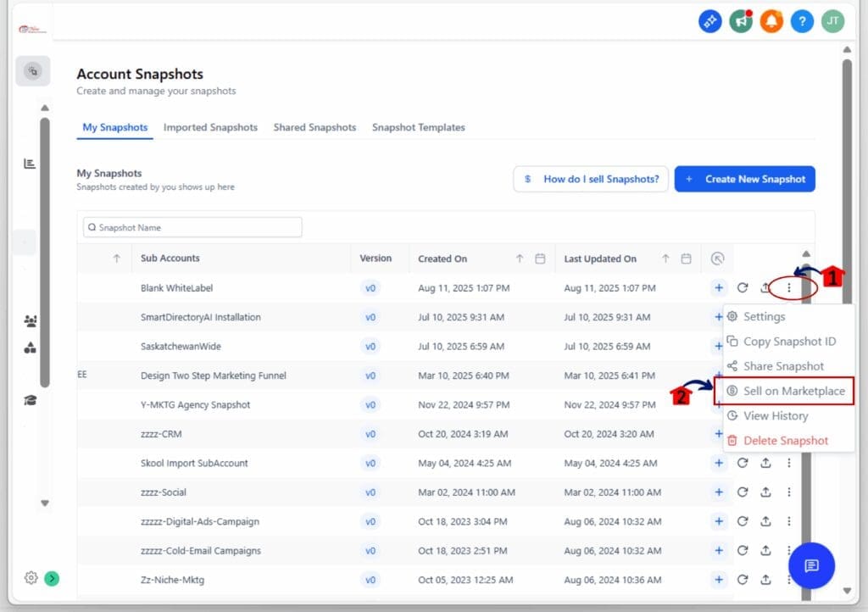Click the upload icon on SmartDirectoryAI Installation row

[765, 317]
